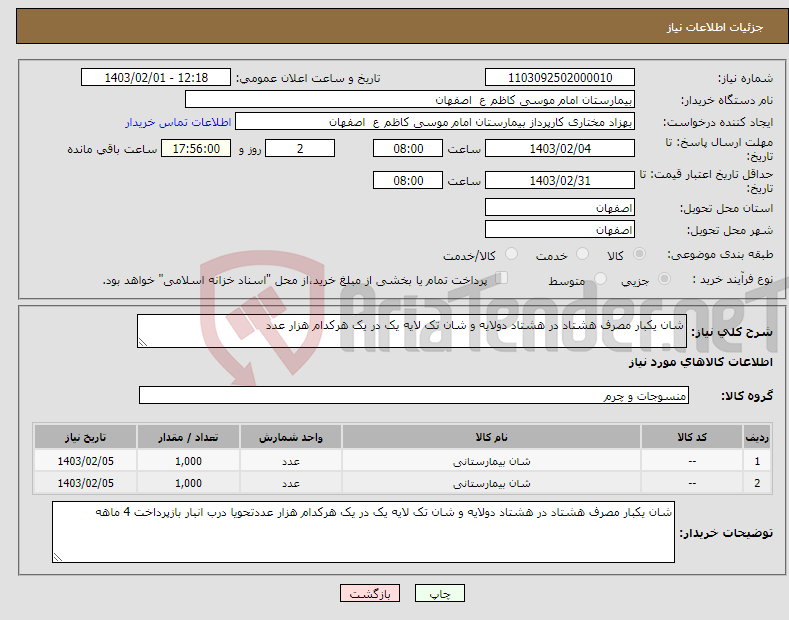Viewport: 789px width, 620px height.
Task: Click the remaining days field showing 2
Action: 300,148
